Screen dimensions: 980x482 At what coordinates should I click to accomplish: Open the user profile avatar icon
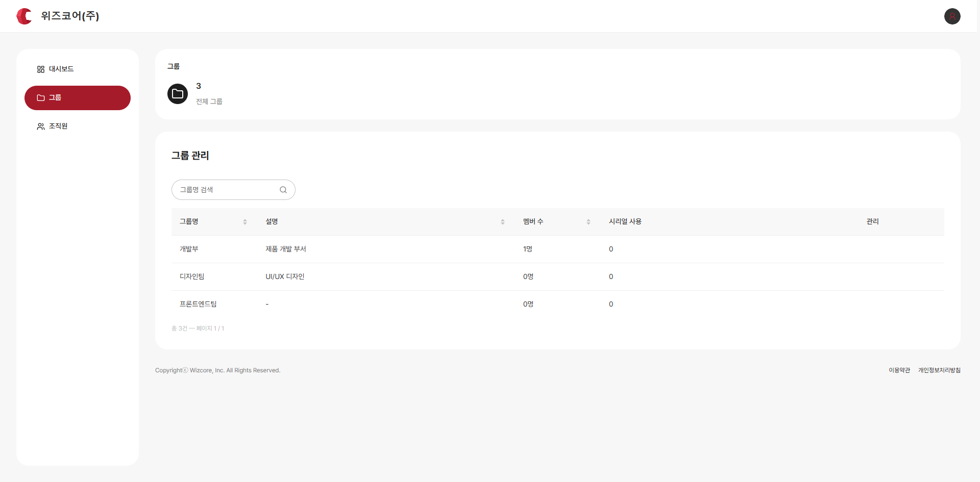pos(952,16)
